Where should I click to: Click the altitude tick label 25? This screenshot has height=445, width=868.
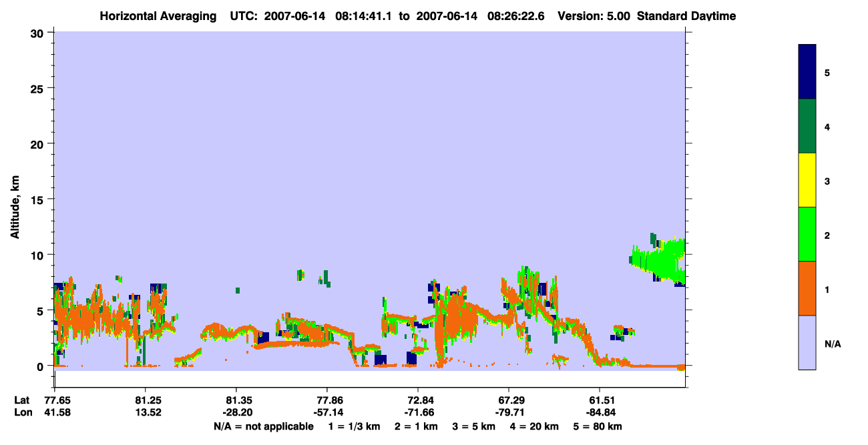(x=38, y=88)
